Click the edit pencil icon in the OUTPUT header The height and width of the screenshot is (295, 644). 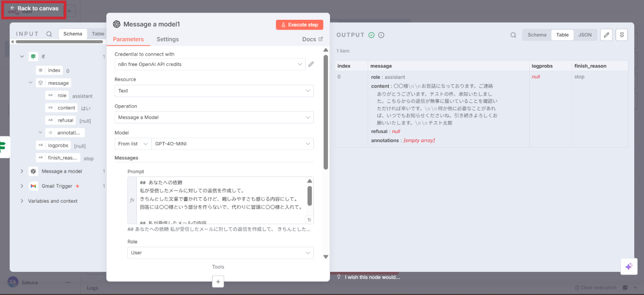point(606,35)
